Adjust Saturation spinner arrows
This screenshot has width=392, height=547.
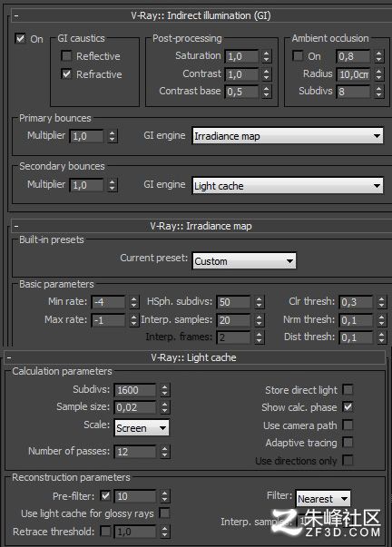point(267,56)
